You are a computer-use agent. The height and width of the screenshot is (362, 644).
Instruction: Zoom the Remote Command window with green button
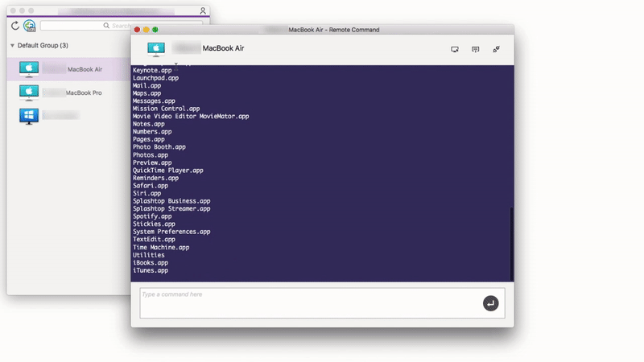coord(155,30)
